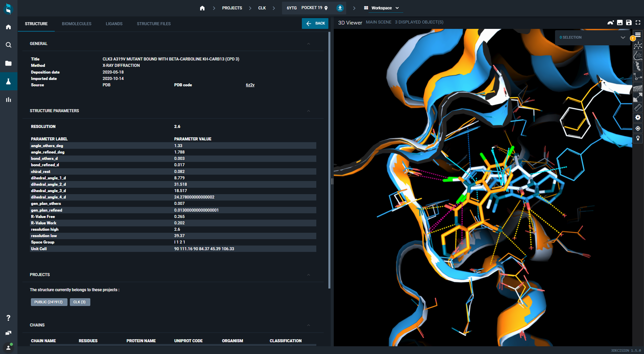Click the 3 Displayed Object(s) label
The height and width of the screenshot is (354, 644).
click(x=419, y=22)
